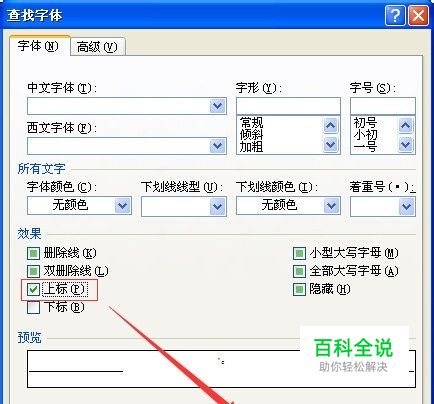Image resolution: width=434 pixels, height=404 pixels.
Task: Open the 西文字体 dropdown
Action: [x=218, y=146]
